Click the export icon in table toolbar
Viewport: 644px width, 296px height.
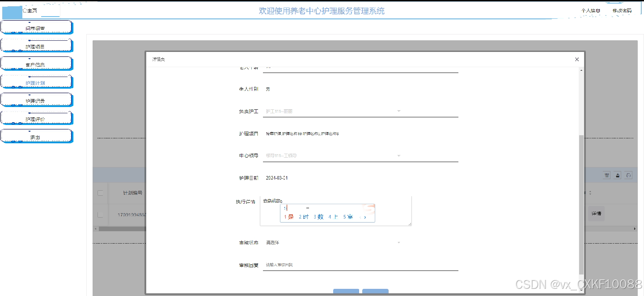coord(618,175)
